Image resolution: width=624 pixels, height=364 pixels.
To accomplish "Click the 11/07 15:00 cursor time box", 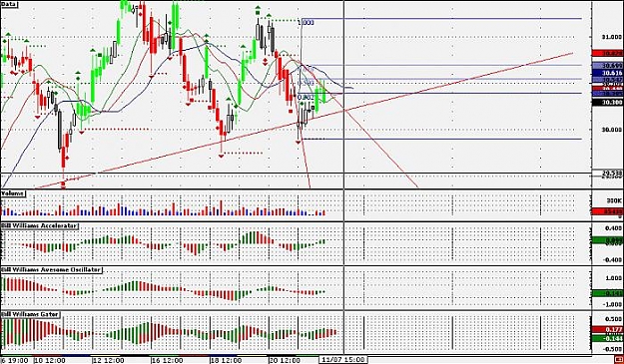I will click(x=343, y=360).
